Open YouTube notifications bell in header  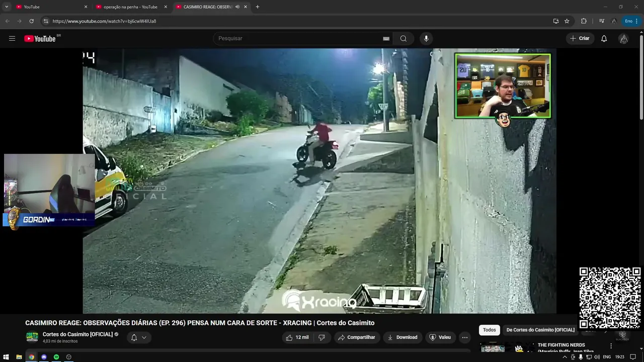pyautogui.click(x=604, y=39)
